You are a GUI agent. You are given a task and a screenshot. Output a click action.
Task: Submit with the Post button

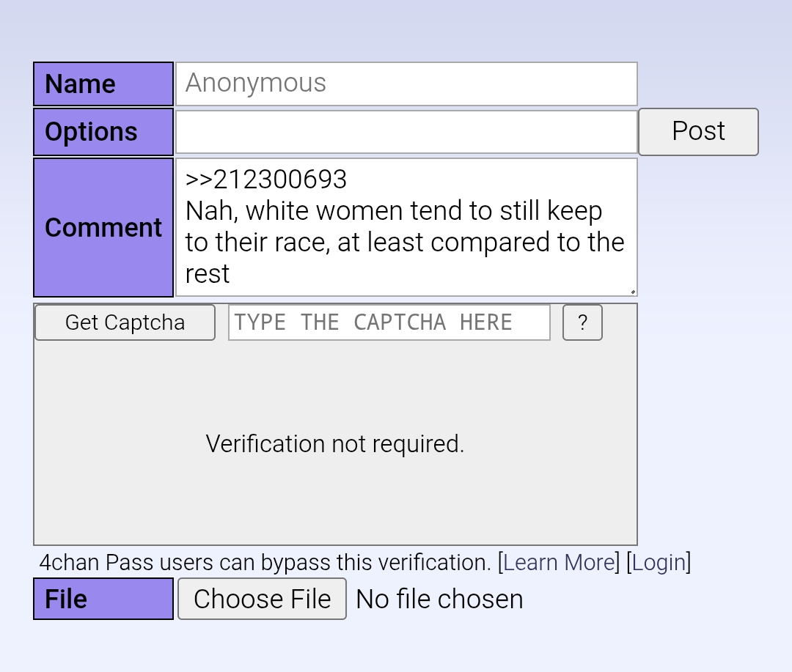[x=699, y=132]
